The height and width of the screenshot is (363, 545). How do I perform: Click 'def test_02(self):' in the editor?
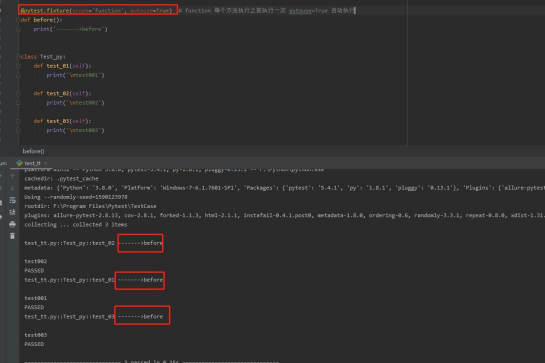pyautogui.click(x=63, y=93)
